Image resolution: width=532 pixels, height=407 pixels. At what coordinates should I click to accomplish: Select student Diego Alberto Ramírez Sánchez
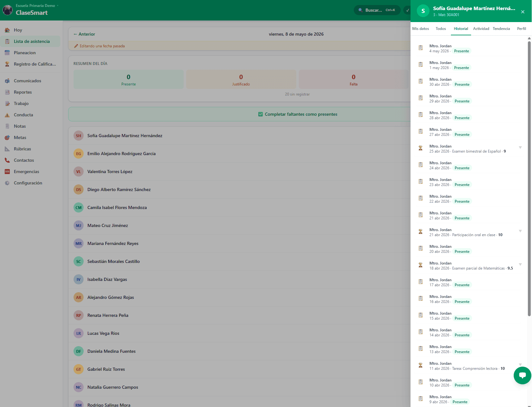[x=239, y=189]
